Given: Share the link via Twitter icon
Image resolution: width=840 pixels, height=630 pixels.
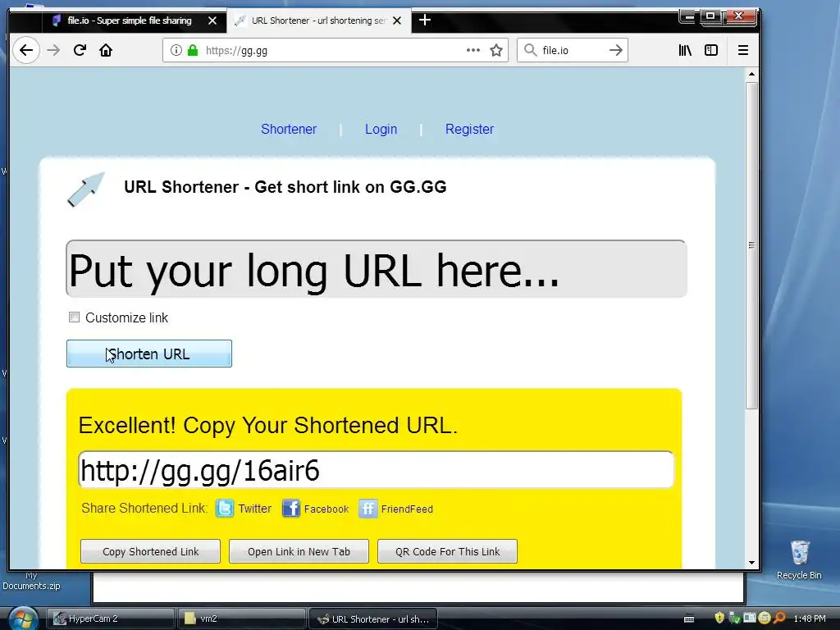Looking at the screenshot, I should coord(225,508).
